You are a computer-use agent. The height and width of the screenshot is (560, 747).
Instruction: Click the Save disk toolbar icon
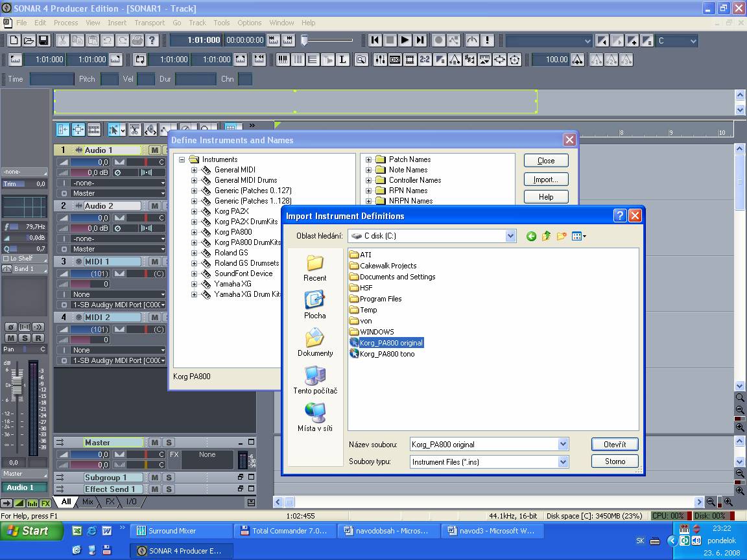pos(44,40)
